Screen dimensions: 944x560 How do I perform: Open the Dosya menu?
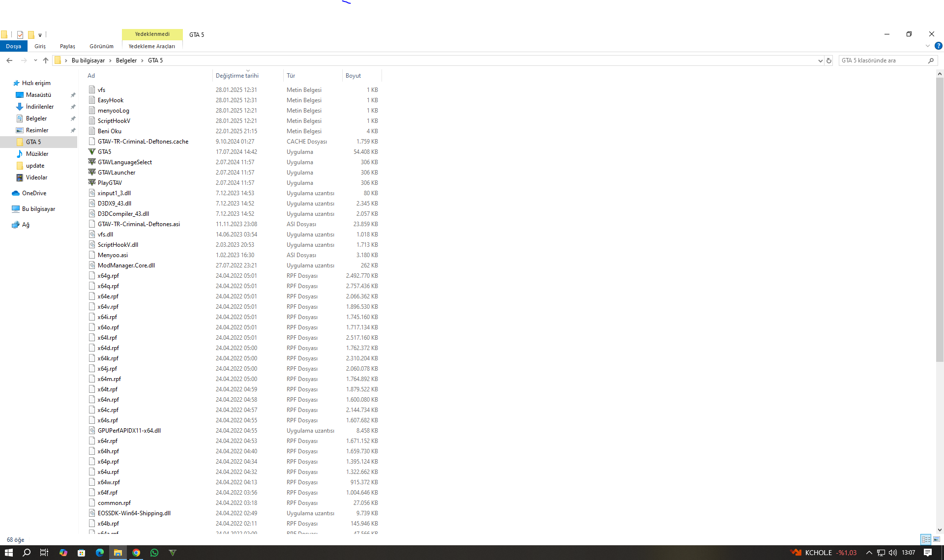[x=14, y=46]
